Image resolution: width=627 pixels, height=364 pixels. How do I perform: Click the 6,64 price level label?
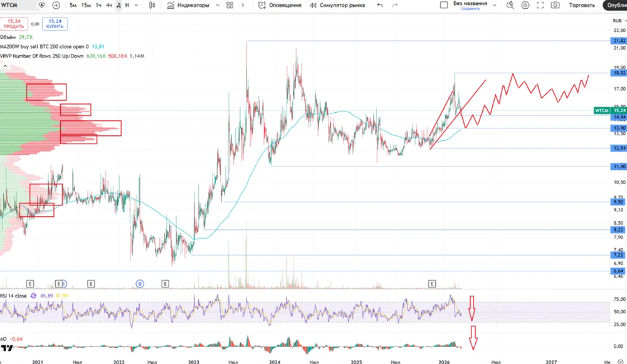[x=619, y=271]
